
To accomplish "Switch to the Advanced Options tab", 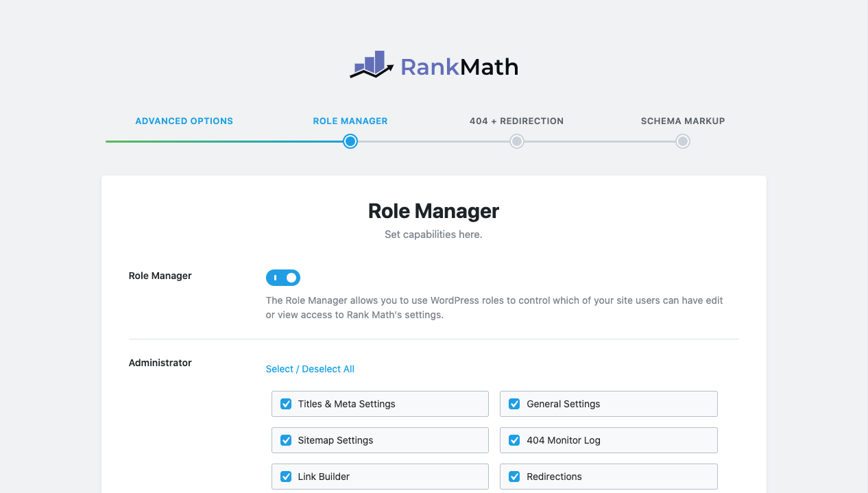I will point(184,121).
